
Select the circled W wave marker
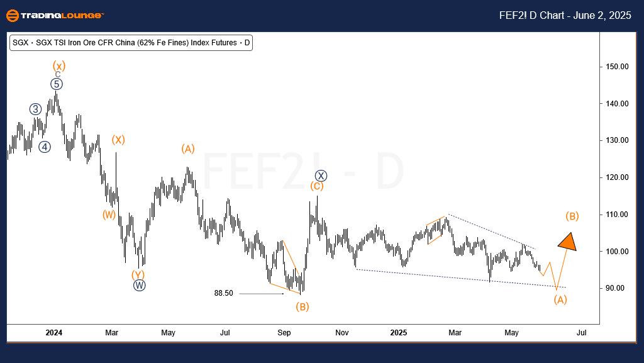pyautogui.click(x=139, y=285)
